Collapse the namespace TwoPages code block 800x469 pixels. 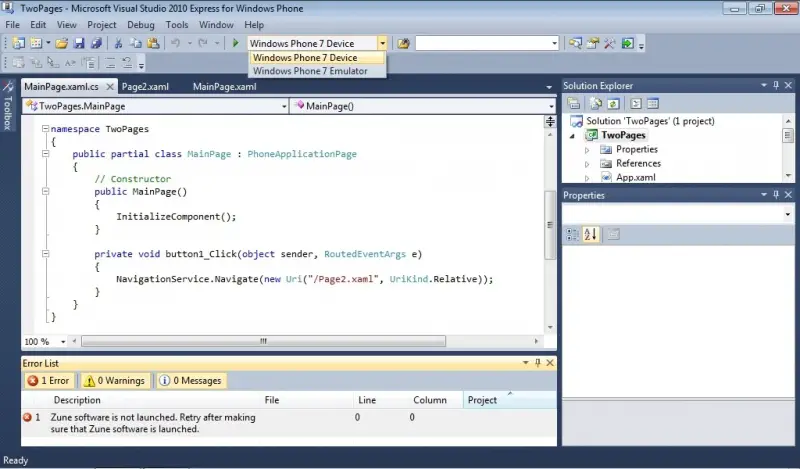(45, 129)
